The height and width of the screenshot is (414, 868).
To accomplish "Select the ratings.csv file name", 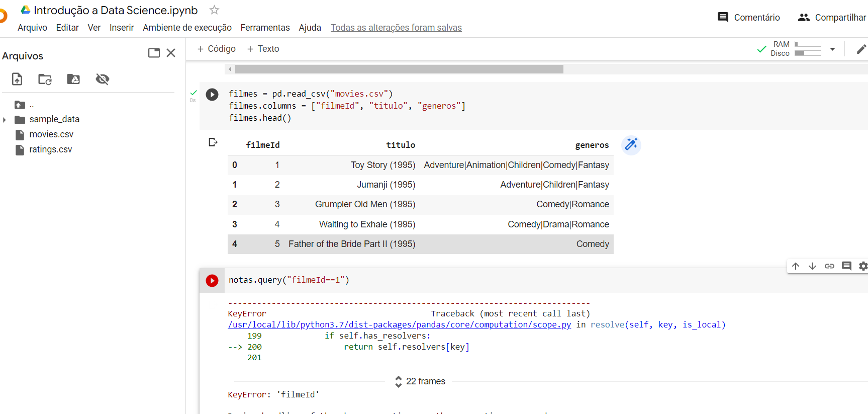I will 51,150.
